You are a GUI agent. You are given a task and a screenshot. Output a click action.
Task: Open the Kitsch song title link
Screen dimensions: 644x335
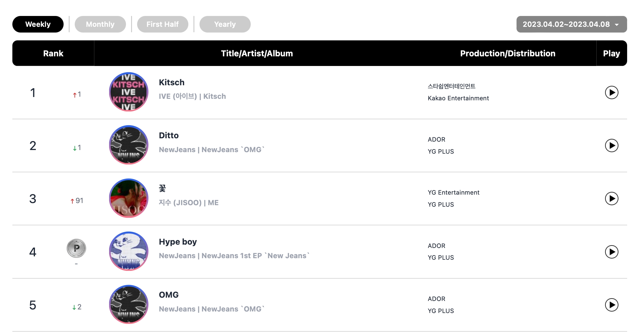[x=171, y=82]
